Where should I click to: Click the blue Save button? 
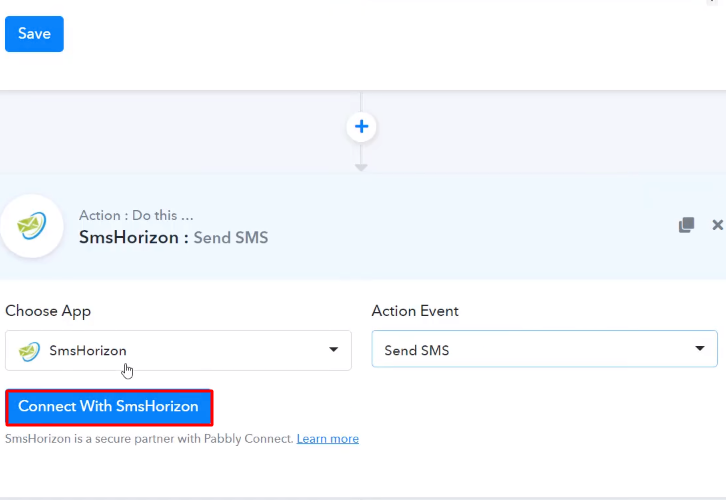click(x=34, y=34)
